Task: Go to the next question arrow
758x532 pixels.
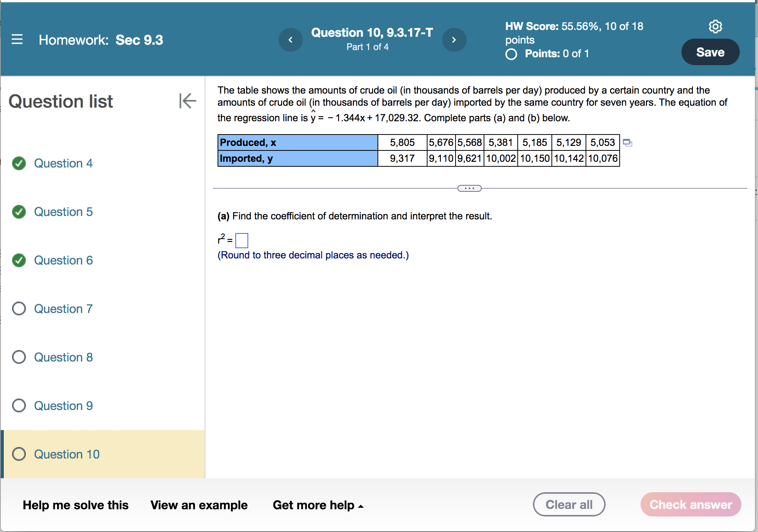Action: [454, 40]
